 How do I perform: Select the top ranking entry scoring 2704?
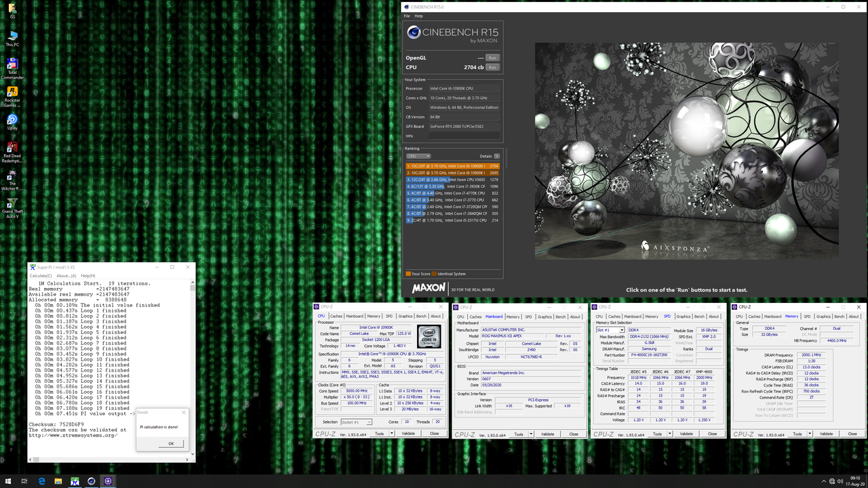(x=453, y=165)
